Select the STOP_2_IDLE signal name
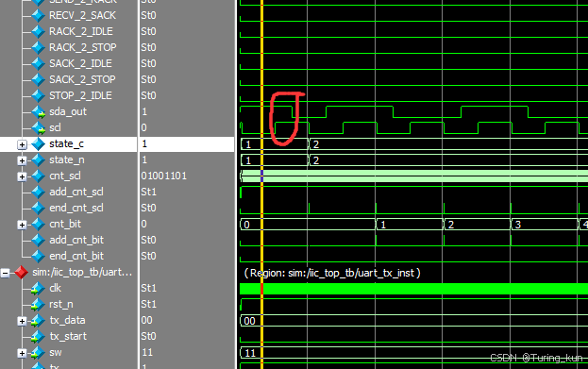 [80, 95]
